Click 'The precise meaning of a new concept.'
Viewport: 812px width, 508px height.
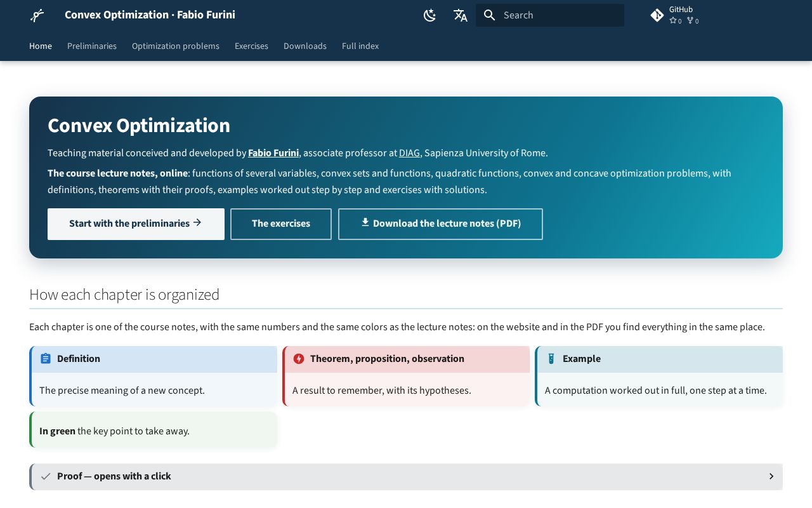122,391
